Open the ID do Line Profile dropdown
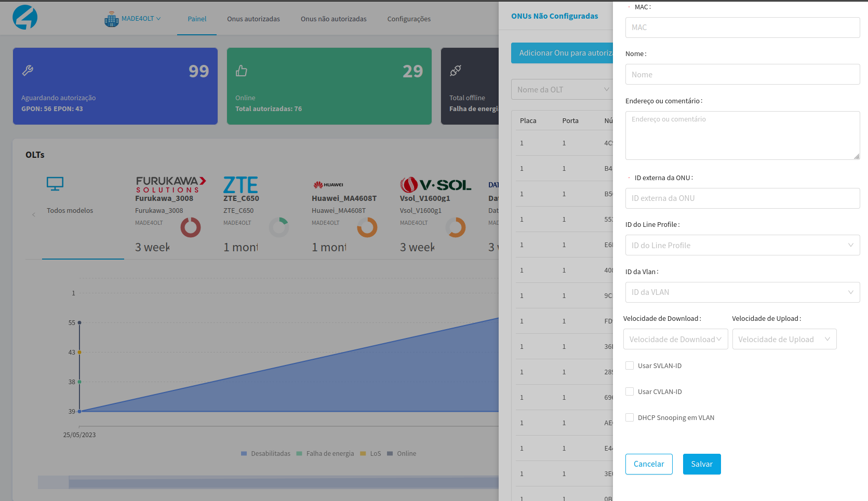Viewport: 868px width, 501px height. [742, 245]
